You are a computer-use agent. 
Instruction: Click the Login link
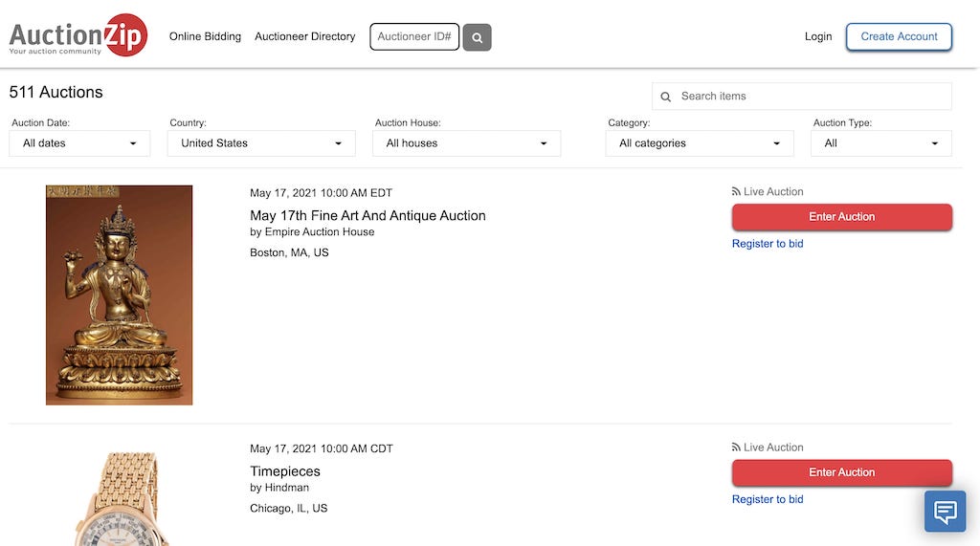818,36
